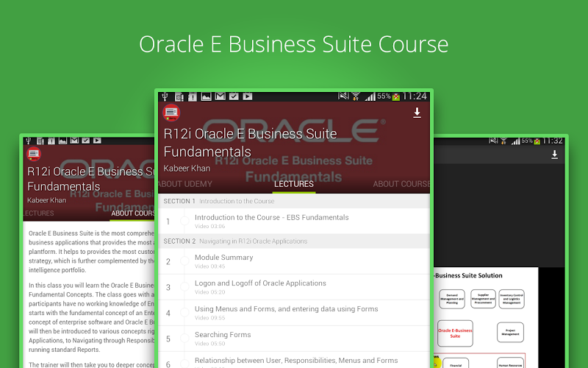The width and height of the screenshot is (588, 368).
Task: Select ABOUT COURSE tab in left phone
Action: pyautogui.click(x=133, y=213)
